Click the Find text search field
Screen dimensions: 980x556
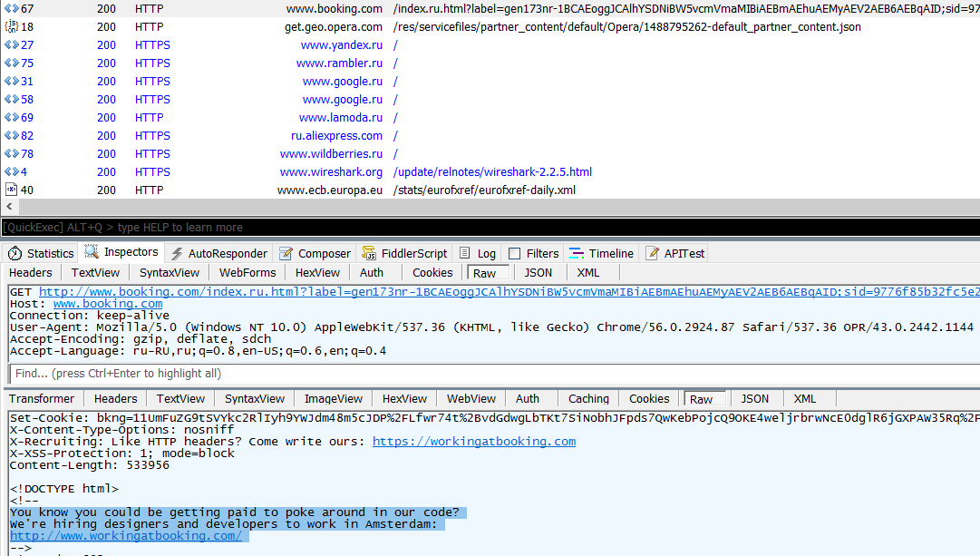(490, 374)
